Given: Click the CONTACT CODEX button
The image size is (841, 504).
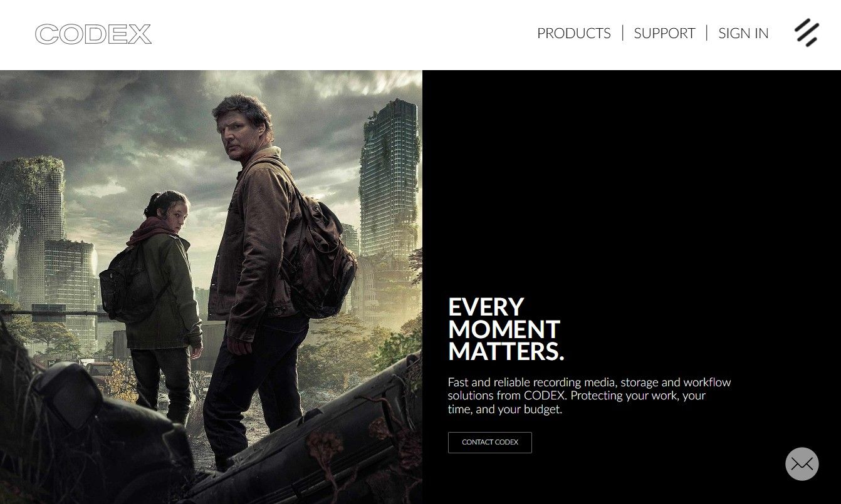Looking at the screenshot, I should (x=490, y=442).
